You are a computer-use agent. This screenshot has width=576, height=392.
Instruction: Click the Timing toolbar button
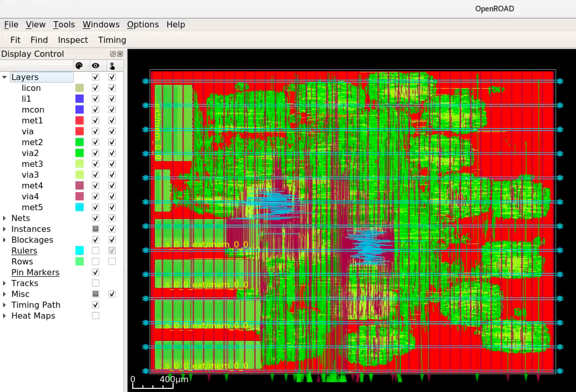coord(112,40)
